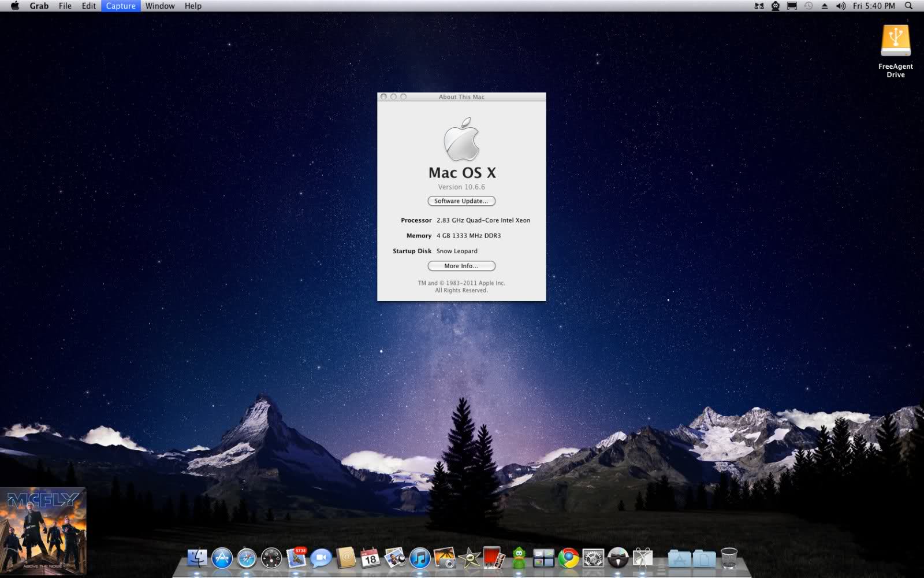Close the About This Mac window

click(x=383, y=97)
